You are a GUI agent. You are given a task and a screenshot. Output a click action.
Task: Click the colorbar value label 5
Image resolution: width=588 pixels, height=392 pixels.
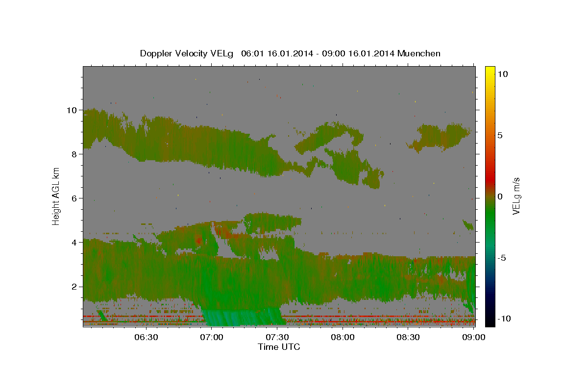[x=500, y=135]
